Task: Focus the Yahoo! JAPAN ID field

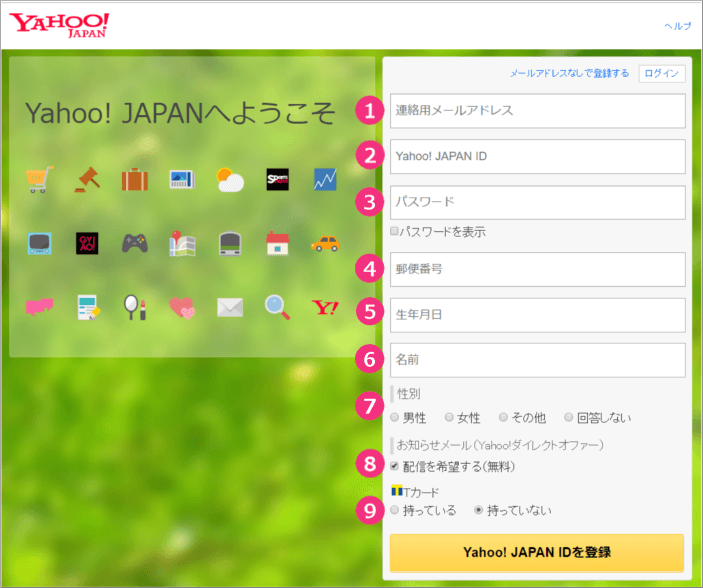Action: coord(538,157)
